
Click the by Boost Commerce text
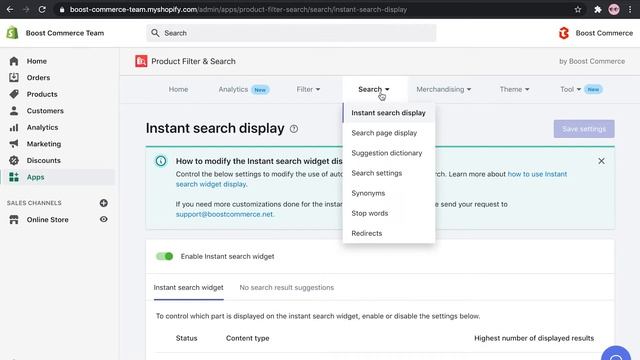click(592, 61)
